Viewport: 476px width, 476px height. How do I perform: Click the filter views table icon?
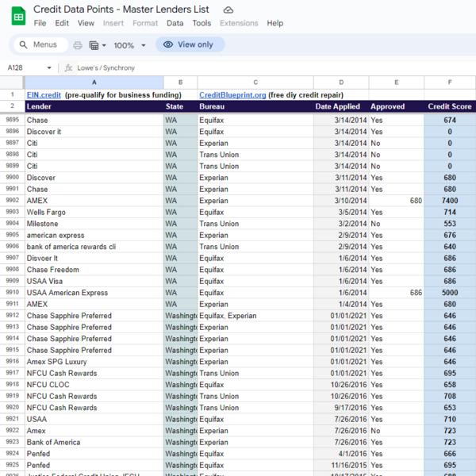tap(94, 45)
